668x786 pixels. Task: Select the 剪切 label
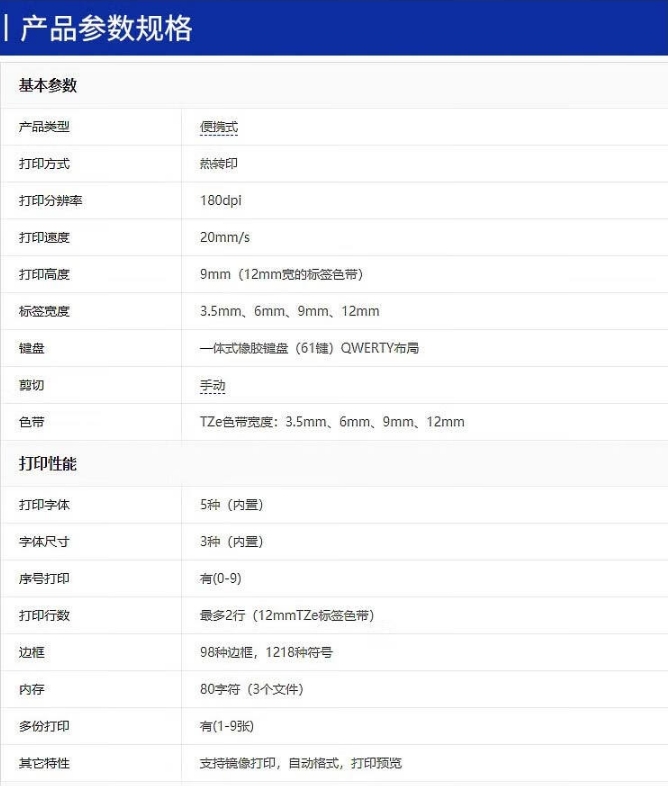(32, 385)
